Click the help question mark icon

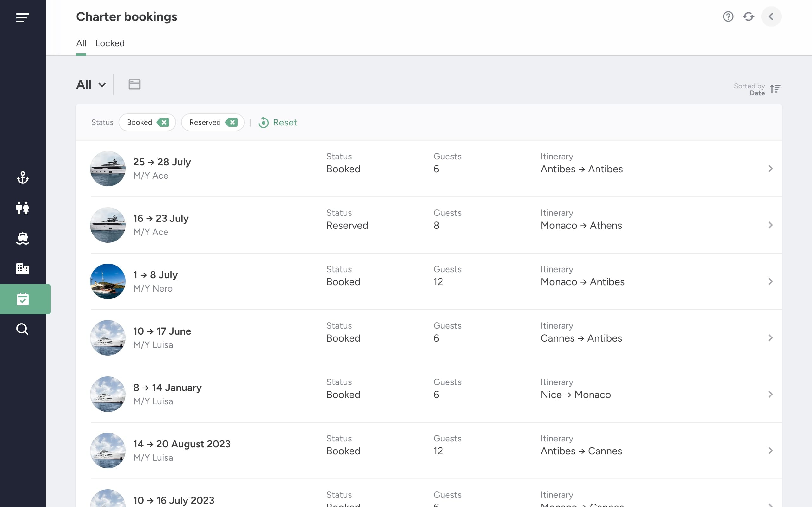click(x=728, y=16)
